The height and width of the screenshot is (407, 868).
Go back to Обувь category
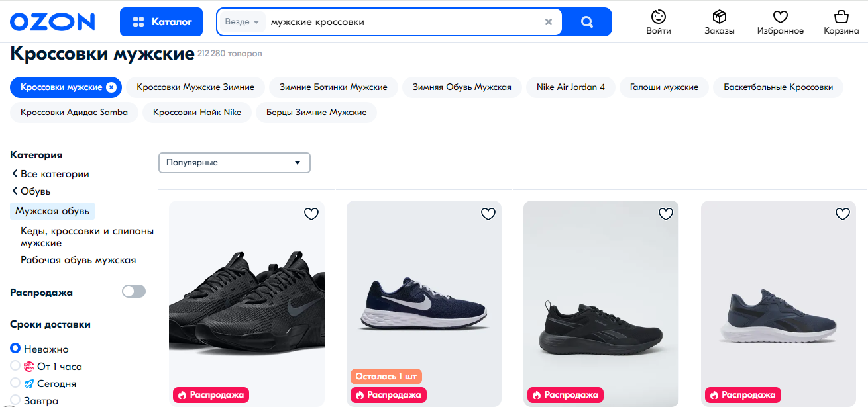coord(31,191)
